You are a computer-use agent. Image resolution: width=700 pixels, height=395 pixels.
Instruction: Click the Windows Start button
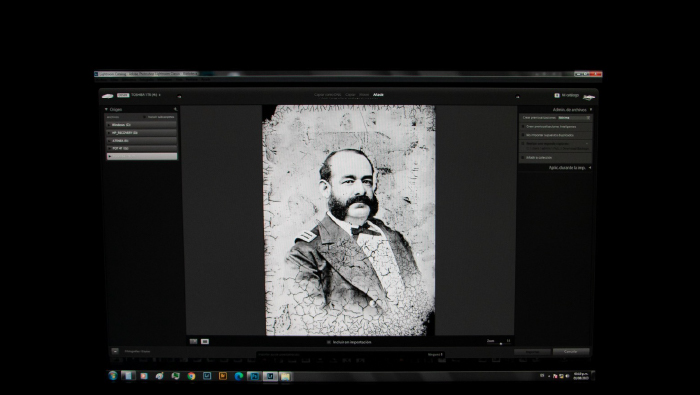click(113, 376)
